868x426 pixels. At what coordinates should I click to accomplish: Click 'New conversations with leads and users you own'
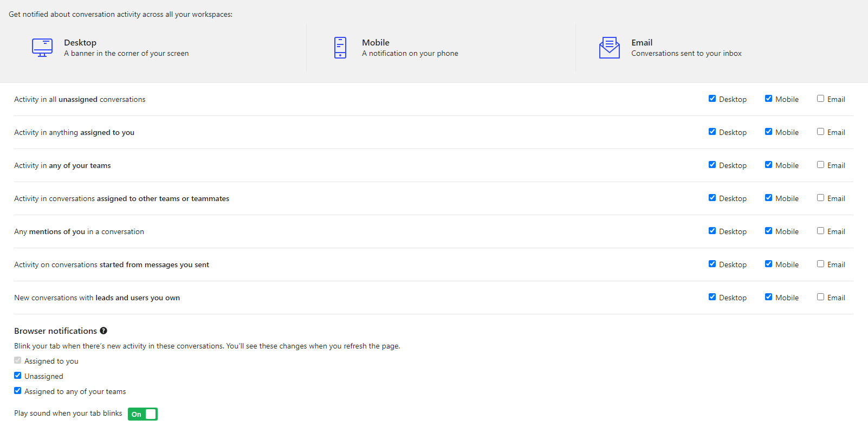click(x=97, y=298)
